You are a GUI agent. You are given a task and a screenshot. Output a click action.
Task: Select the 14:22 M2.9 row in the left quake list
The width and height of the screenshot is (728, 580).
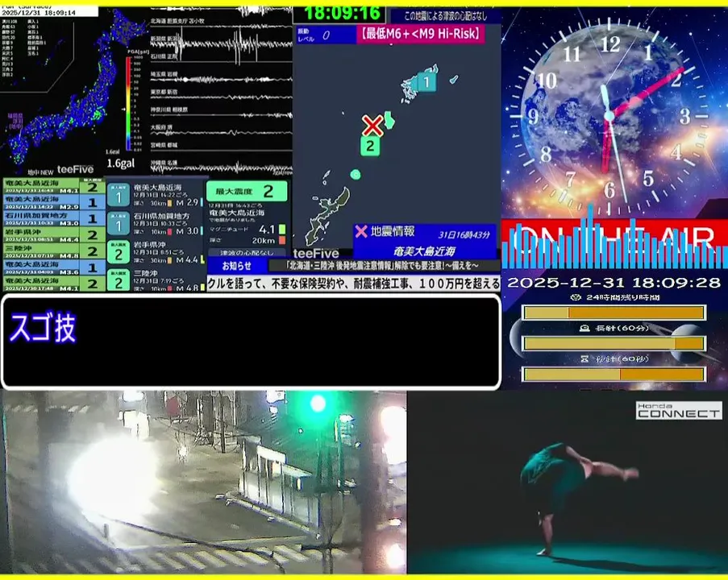point(54,202)
